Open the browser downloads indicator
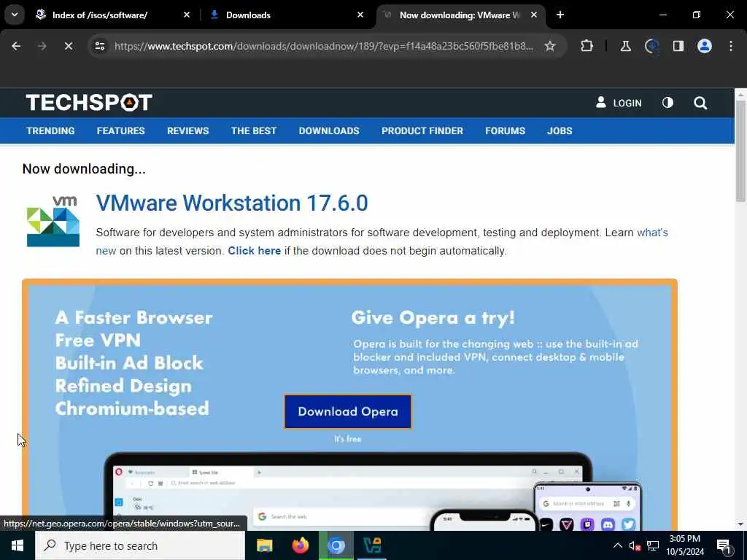The width and height of the screenshot is (747, 560). pos(651,46)
